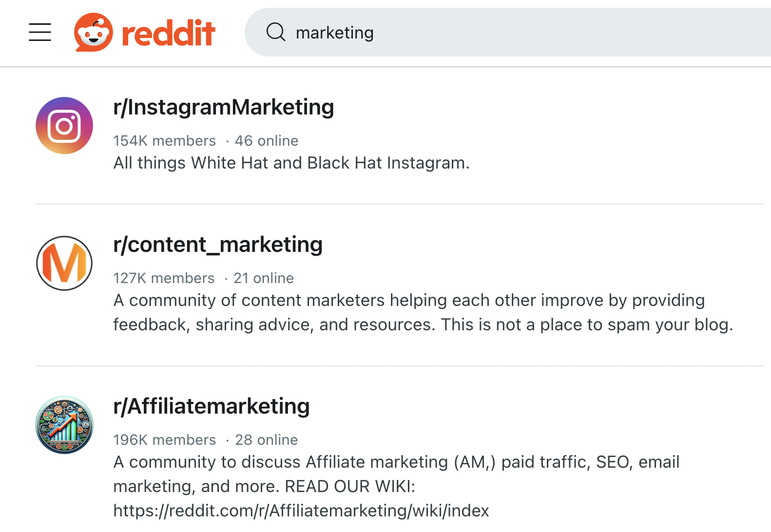The image size is (771, 532).
Task: Open the hamburger navigation menu
Action: (40, 32)
